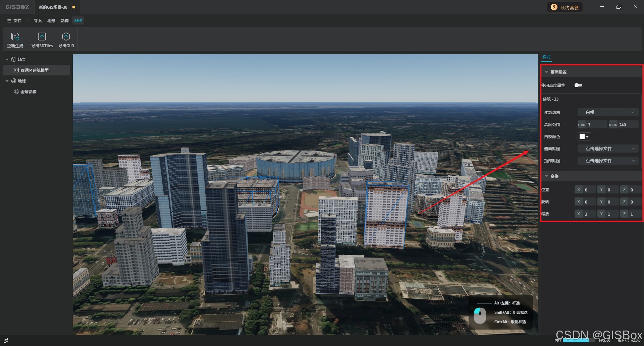Click the 全球影像 layer icon

pyautogui.click(x=16, y=92)
